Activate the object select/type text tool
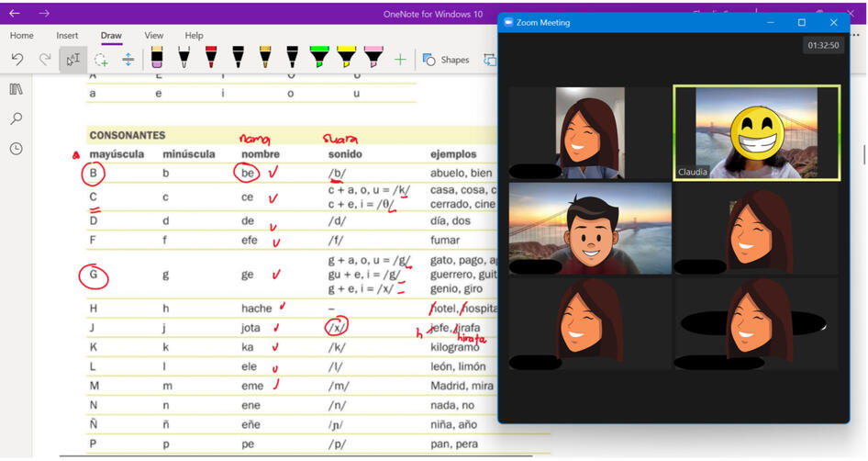Viewport: 868px width, 461px height. 72,60
